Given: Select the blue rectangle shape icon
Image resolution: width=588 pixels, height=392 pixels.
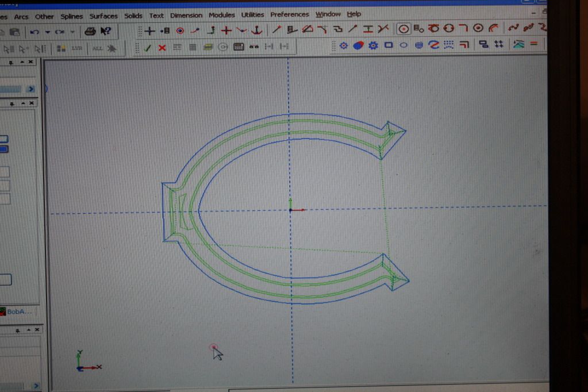Looking at the screenshot, I should point(389,45).
